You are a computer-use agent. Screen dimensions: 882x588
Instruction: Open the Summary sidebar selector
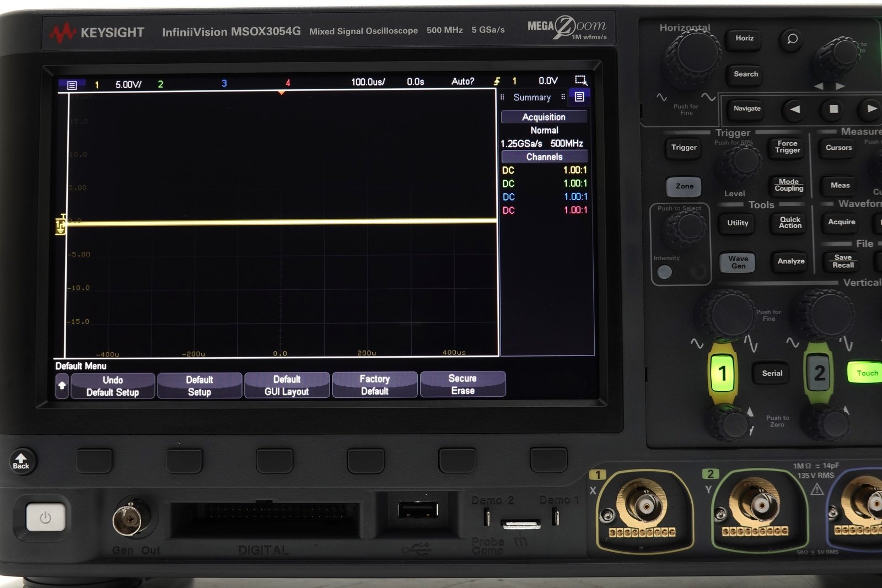pyautogui.click(x=532, y=98)
